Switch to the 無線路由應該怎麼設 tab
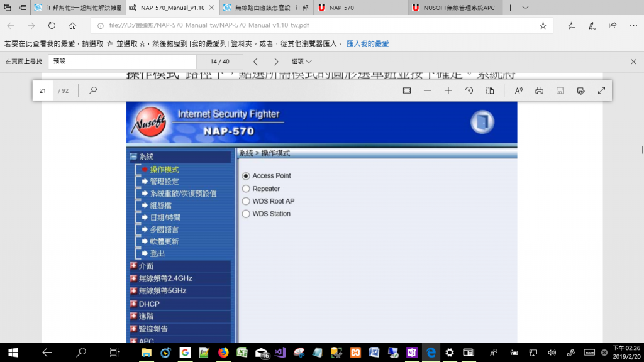The image size is (644, 362). click(266, 8)
